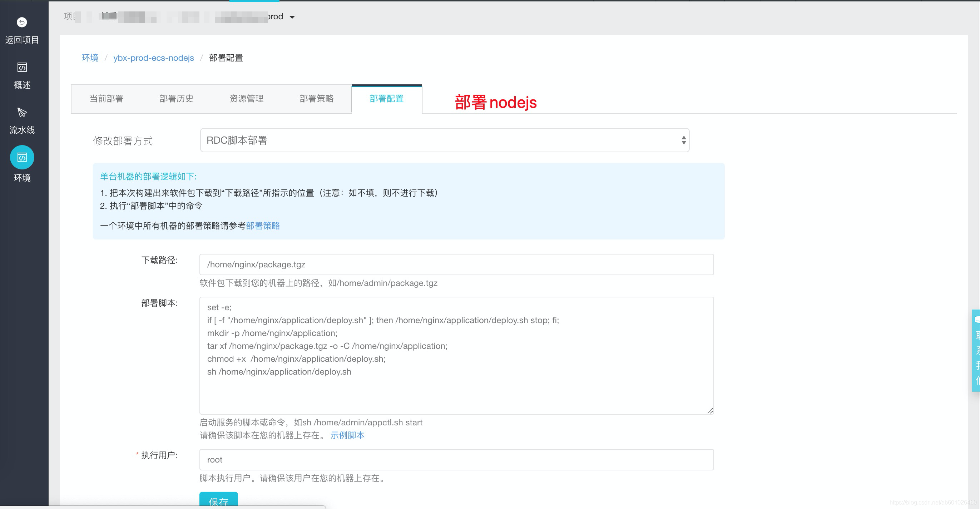Click the return-to-project back arrow icon
Screen dimensions: 980x509
22,22
